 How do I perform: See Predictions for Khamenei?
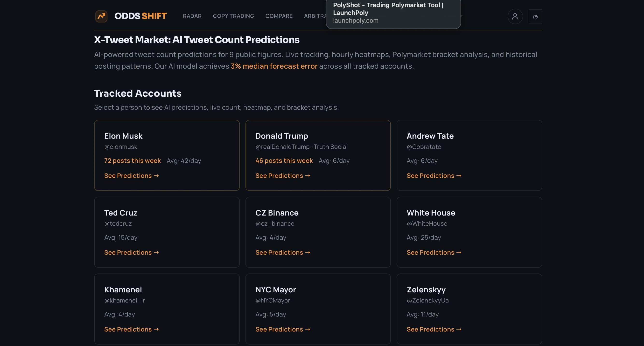pos(132,329)
